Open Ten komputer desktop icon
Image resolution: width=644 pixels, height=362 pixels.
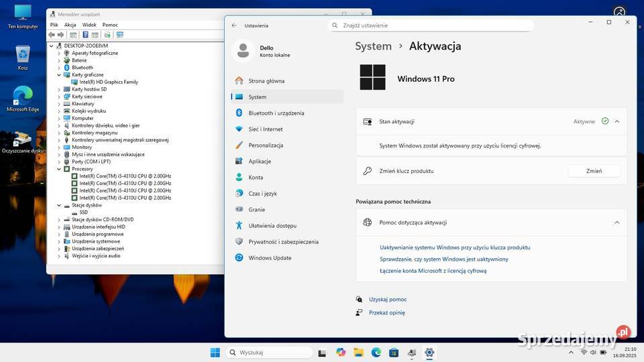(x=23, y=17)
